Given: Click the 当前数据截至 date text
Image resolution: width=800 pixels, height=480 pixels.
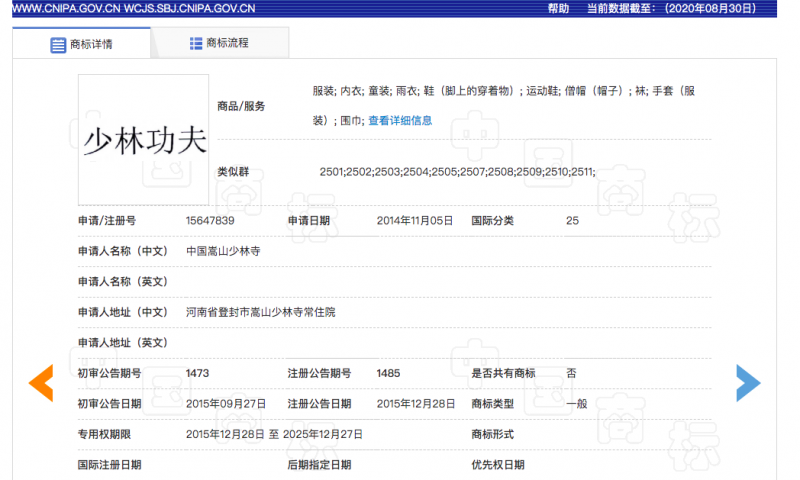Looking at the screenshot, I should point(671,9).
